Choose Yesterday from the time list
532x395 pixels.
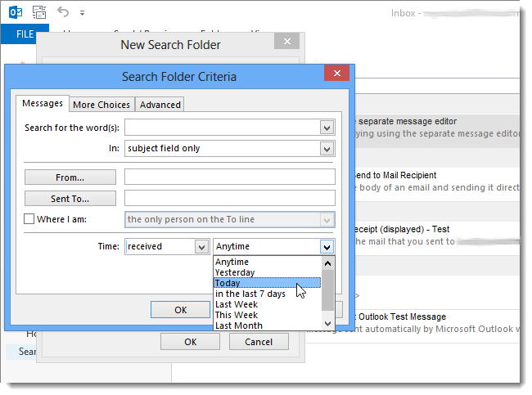pyautogui.click(x=268, y=272)
